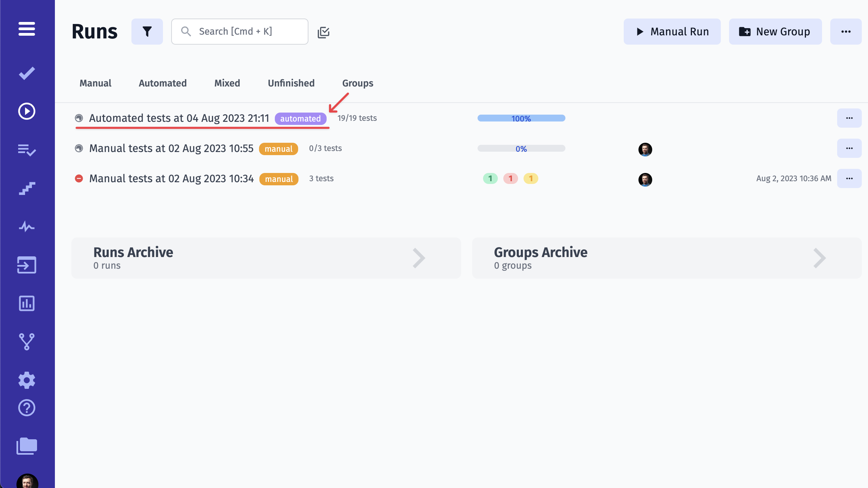Create a New Group
Viewport: 868px width, 488px height.
[x=775, y=32]
